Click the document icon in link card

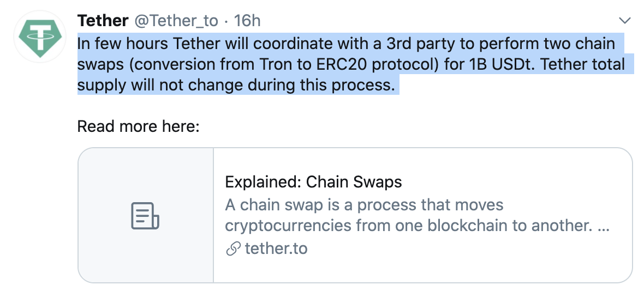click(145, 215)
